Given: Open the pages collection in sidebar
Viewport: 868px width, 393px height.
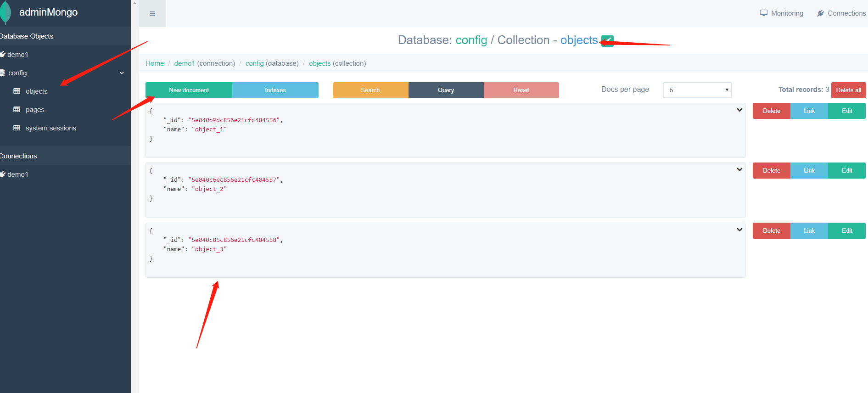Looking at the screenshot, I should coord(35,110).
